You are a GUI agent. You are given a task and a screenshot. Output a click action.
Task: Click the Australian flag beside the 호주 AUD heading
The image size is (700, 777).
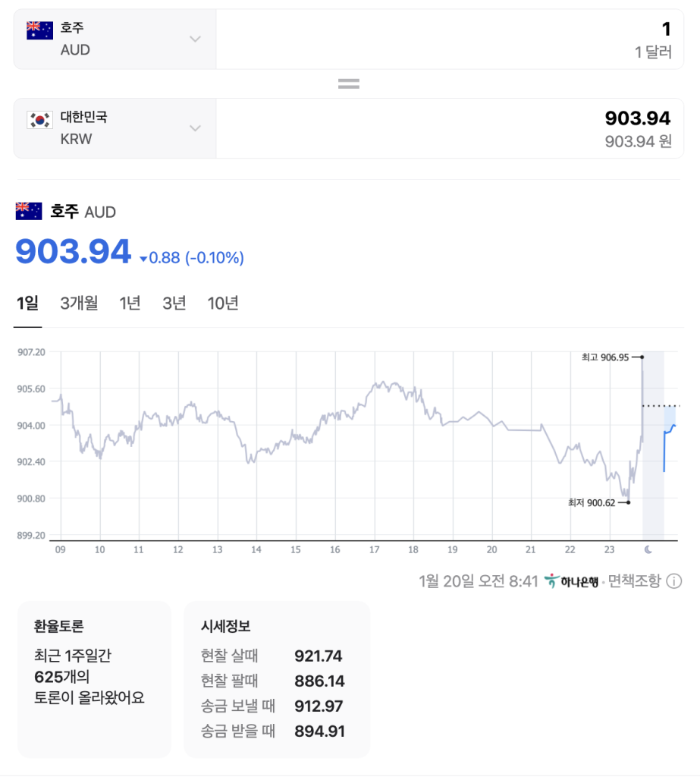(29, 211)
